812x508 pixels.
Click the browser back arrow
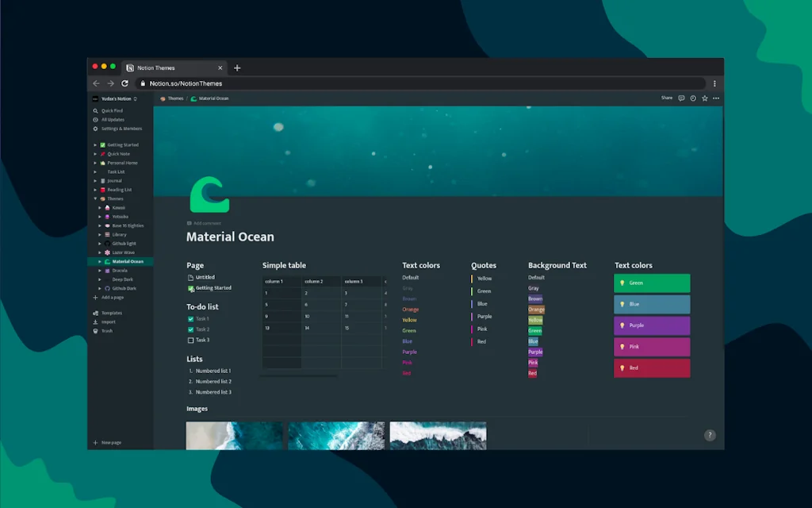pos(96,83)
